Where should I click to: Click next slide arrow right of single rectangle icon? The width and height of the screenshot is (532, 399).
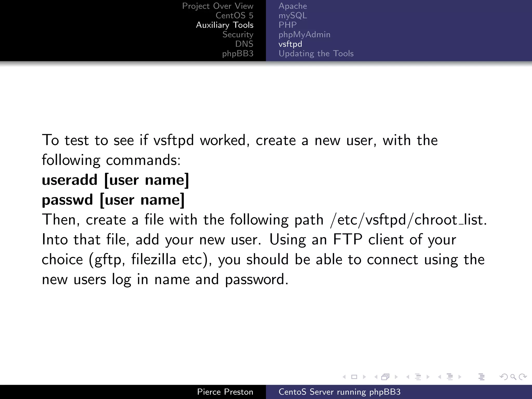[364, 377]
